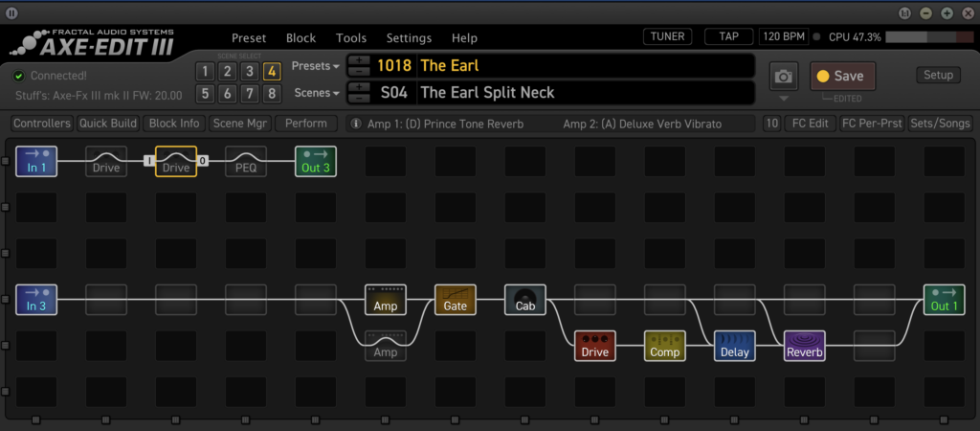Screen dimensions: 980x431
Task: Click the CPU usage meter bar
Action: pos(929,37)
